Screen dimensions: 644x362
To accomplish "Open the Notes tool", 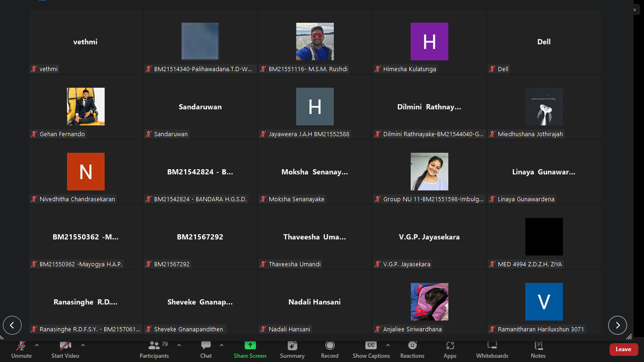I will point(538,349).
